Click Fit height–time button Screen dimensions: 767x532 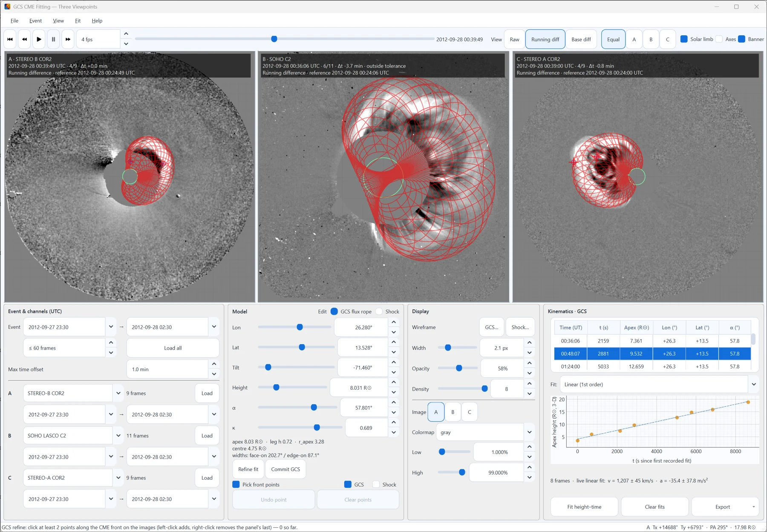point(584,507)
